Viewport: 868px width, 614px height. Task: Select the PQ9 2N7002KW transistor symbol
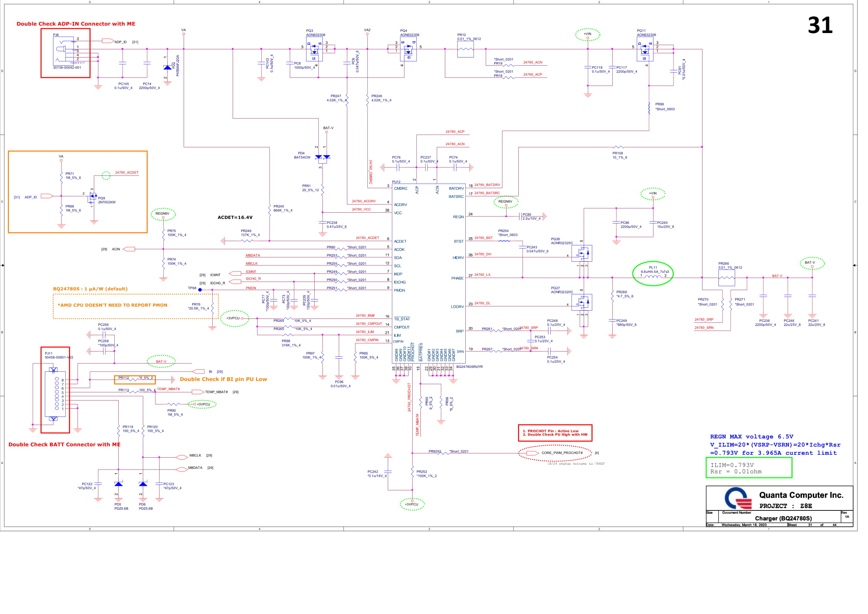[93, 197]
